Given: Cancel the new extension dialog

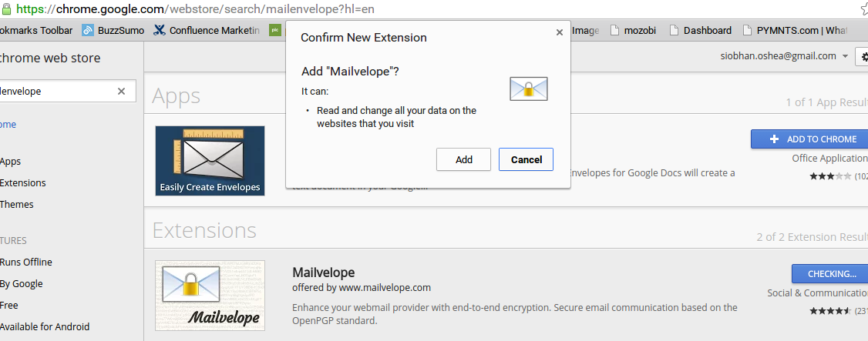Looking at the screenshot, I should [x=526, y=159].
